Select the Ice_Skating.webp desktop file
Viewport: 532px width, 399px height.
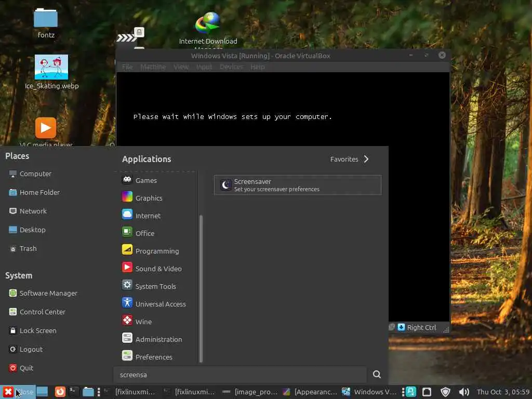tap(51, 72)
